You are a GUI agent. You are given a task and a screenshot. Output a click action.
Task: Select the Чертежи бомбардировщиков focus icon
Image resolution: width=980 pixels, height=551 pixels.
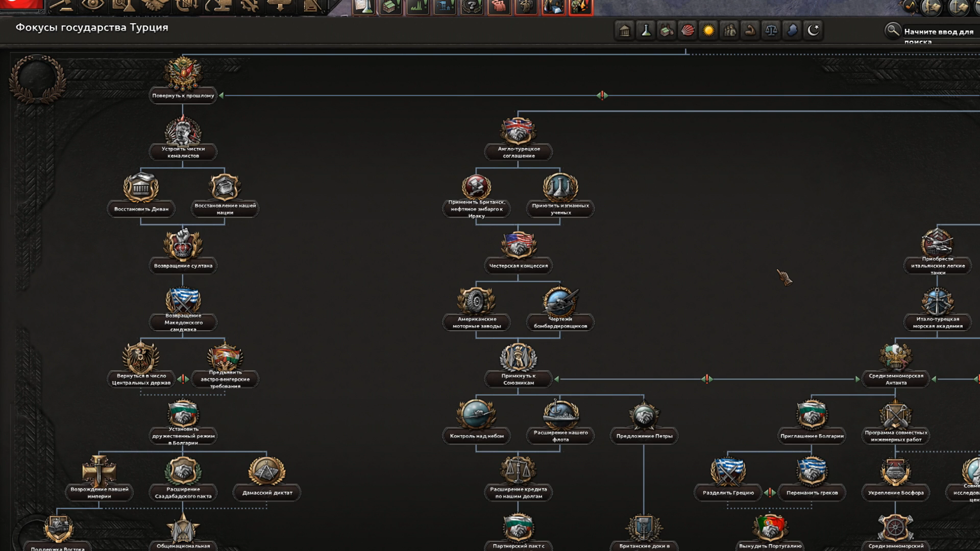coord(560,301)
